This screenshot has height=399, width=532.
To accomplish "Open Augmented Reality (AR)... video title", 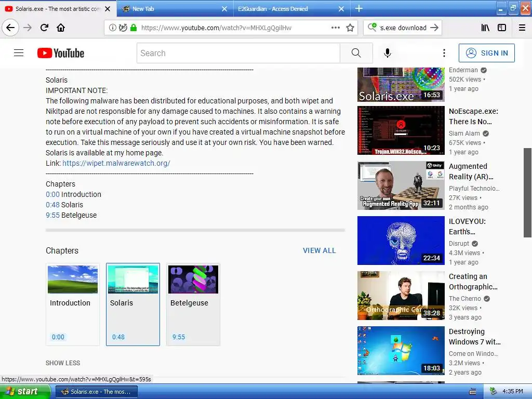I will [x=471, y=171].
